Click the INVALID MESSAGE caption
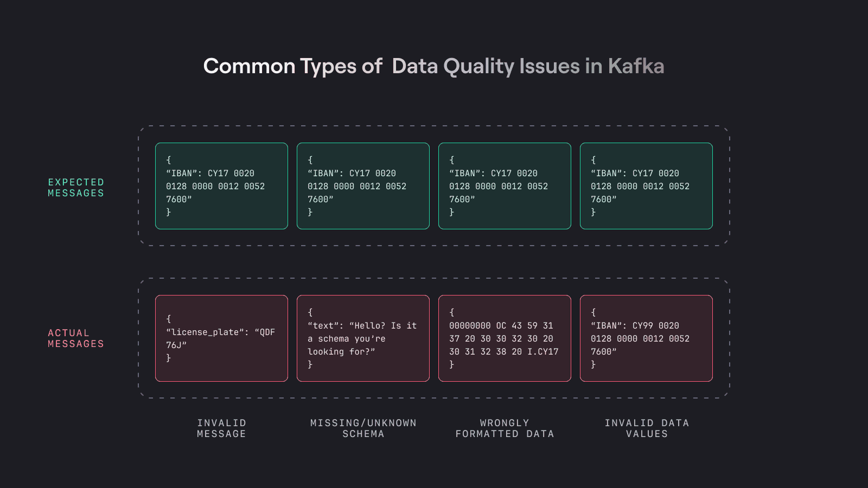 tap(221, 428)
